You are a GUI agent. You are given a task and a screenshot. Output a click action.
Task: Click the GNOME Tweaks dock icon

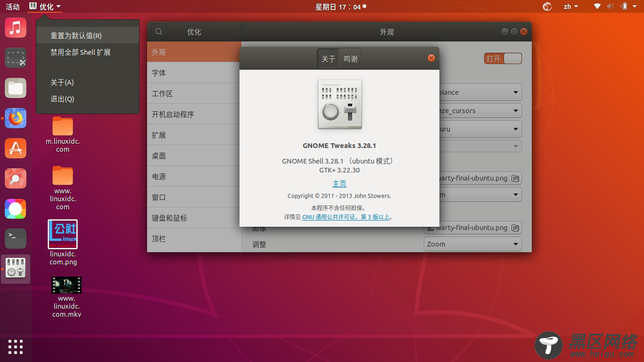[16, 269]
